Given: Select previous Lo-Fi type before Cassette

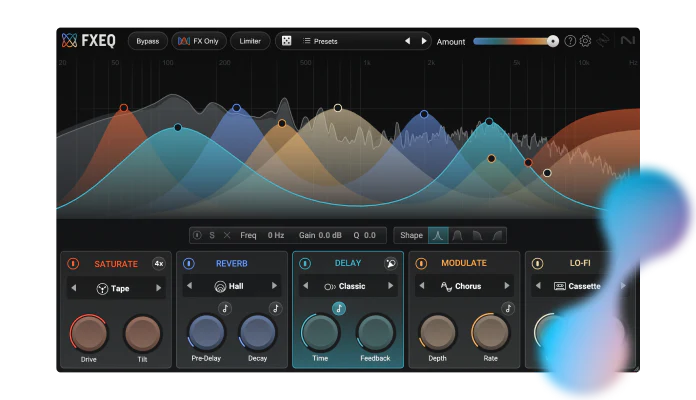Looking at the screenshot, I should (x=538, y=286).
